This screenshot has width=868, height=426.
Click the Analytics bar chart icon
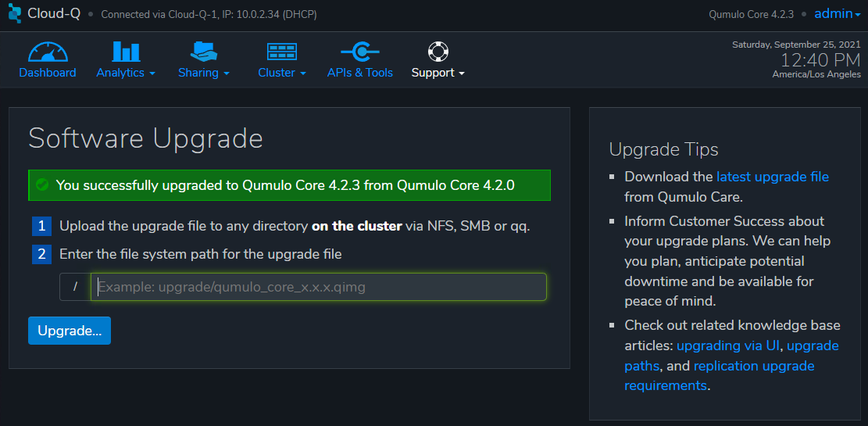click(x=126, y=52)
